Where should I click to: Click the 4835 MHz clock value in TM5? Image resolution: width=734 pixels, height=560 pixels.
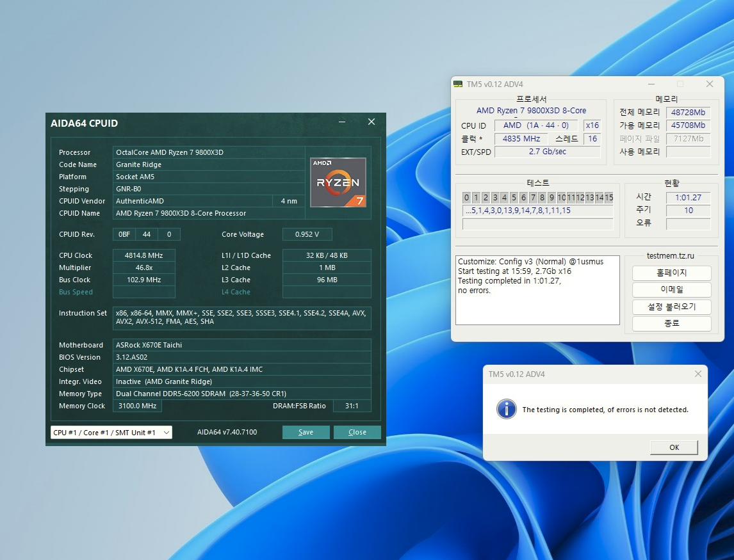pyautogui.click(x=521, y=138)
